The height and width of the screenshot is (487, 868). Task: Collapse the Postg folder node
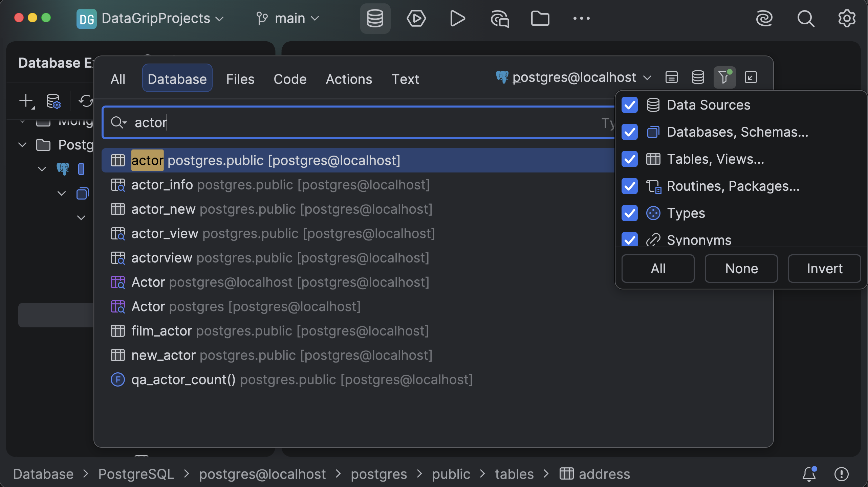pos(22,145)
